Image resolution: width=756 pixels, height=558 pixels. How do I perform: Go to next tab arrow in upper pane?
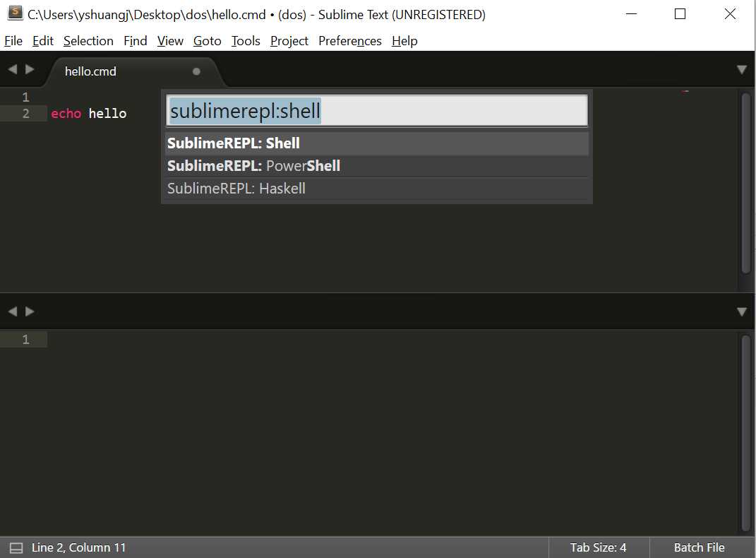click(30, 69)
